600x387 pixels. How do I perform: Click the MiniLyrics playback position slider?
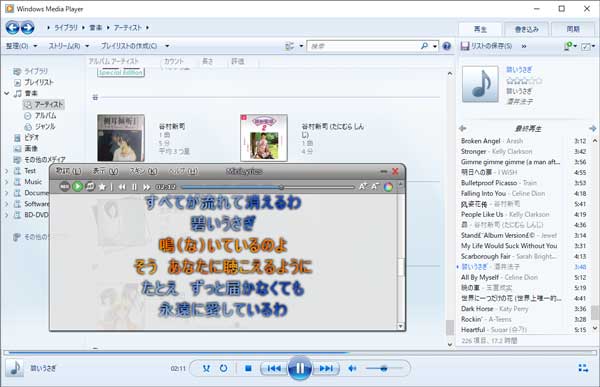click(267, 187)
